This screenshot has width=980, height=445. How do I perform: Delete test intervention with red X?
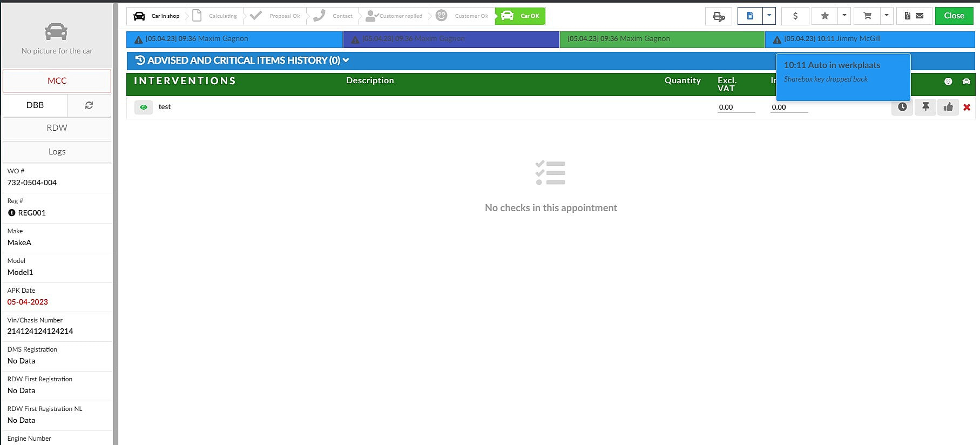point(967,107)
